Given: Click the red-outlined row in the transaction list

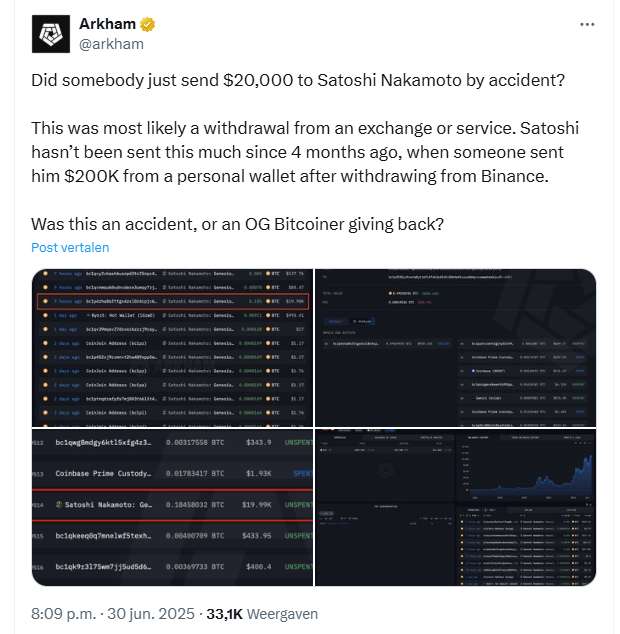Looking at the screenshot, I should click(x=172, y=300).
